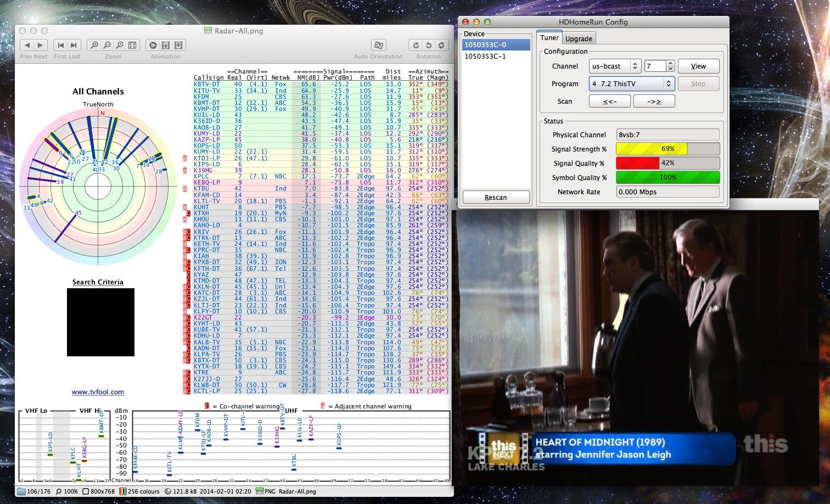Click the Adjacent channel warning legend text
The image size is (830, 504).
[x=373, y=406]
